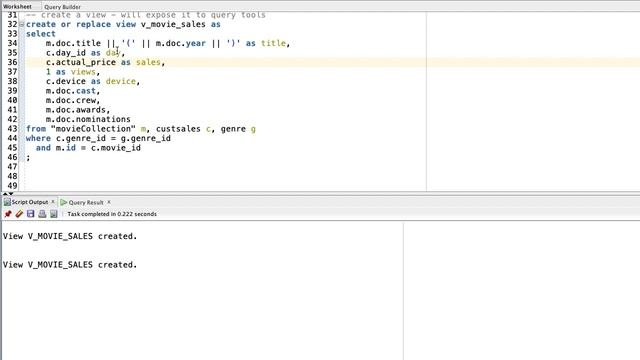Click the panel splitter collapse arrows

[8, 193]
